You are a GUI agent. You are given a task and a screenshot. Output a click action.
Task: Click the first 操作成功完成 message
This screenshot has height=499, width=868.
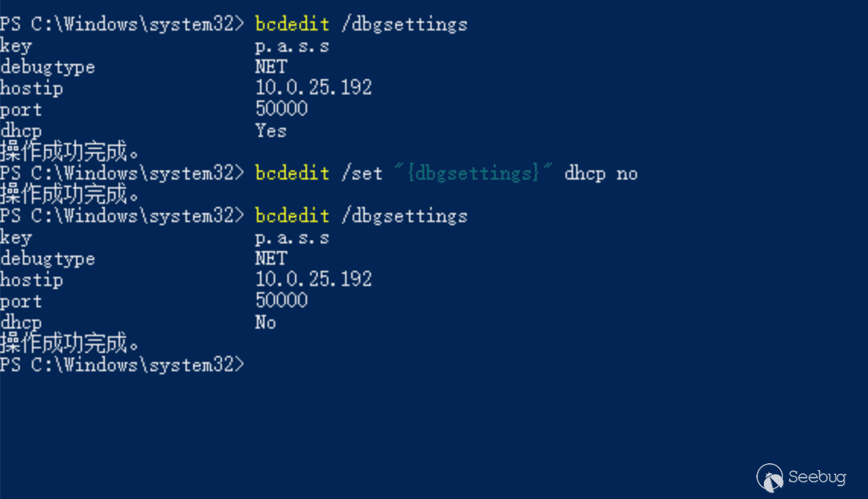tap(69, 151)
